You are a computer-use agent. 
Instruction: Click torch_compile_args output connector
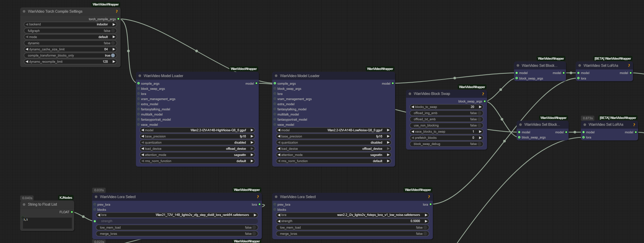[x=118, y=19]
